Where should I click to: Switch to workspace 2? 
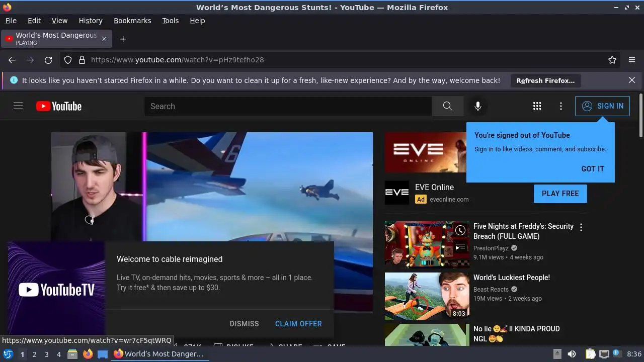[34, 354]
